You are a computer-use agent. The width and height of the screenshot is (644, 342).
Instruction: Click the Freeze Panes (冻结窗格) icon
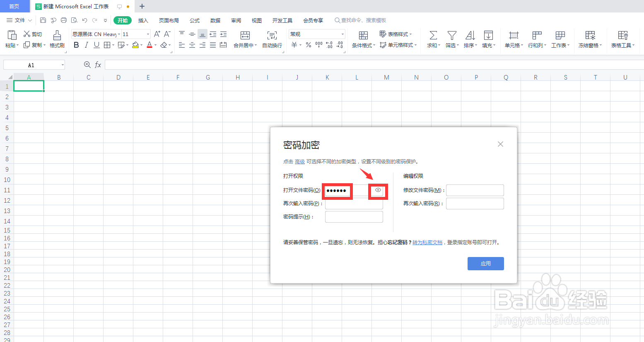(590, 35)
